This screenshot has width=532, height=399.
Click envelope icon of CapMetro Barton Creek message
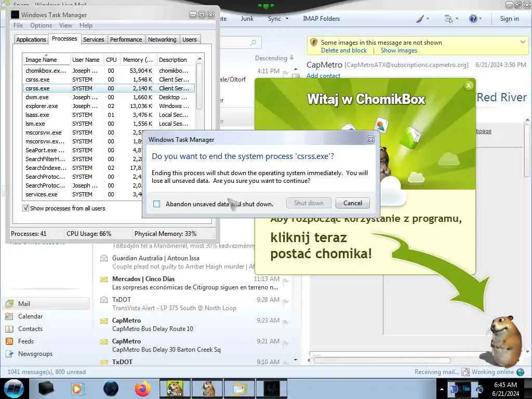click(104, 342)
